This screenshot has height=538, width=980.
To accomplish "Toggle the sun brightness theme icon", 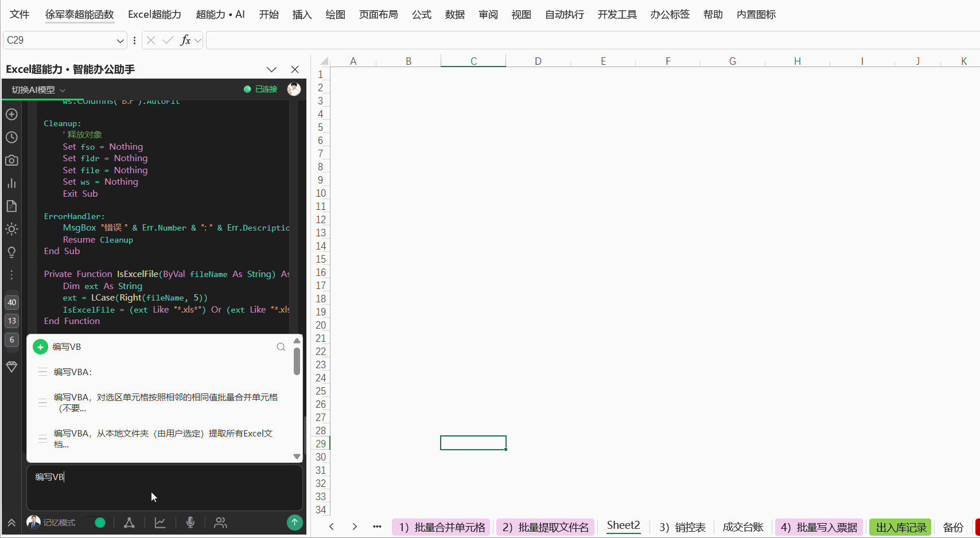I will [11, 229].
